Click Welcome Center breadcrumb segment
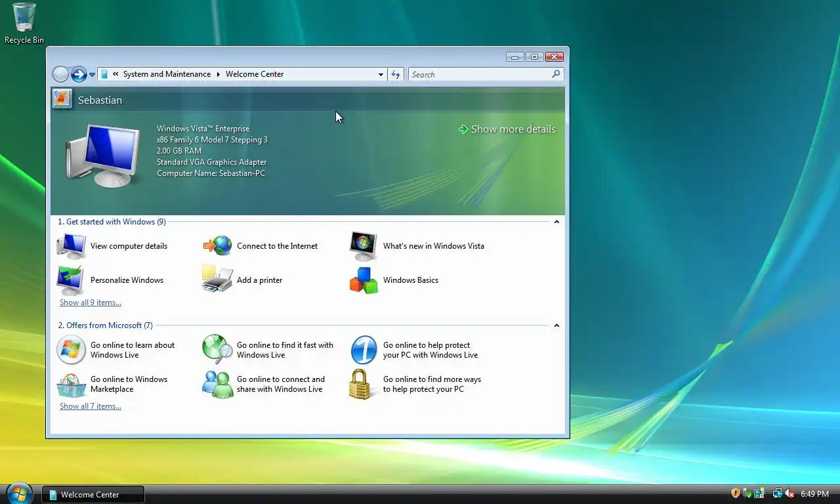 (x=255, y=74)
